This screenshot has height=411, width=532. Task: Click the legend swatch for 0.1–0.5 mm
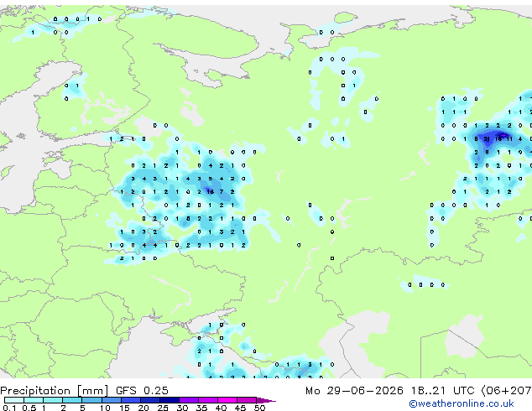[14, 400]
